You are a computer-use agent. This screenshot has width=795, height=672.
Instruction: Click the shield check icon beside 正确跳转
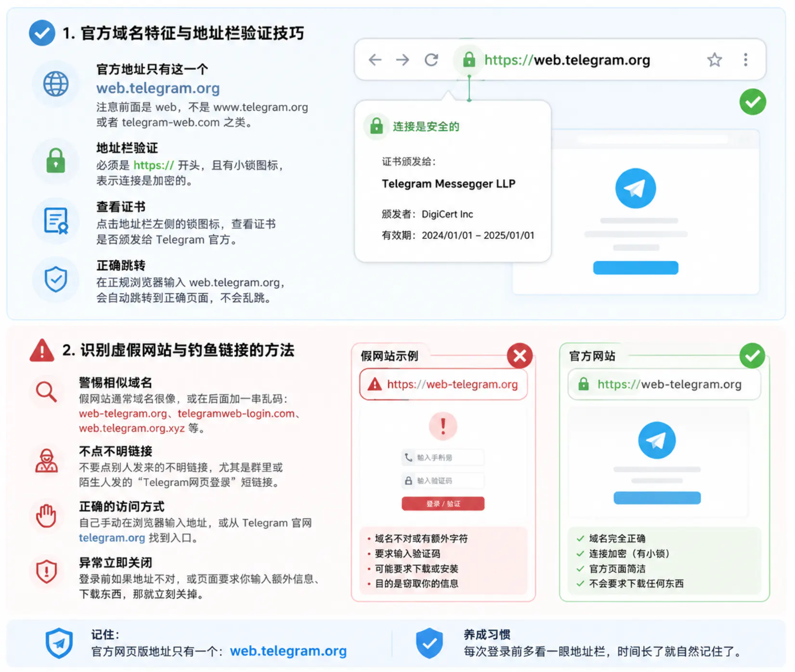coord(56,279)
